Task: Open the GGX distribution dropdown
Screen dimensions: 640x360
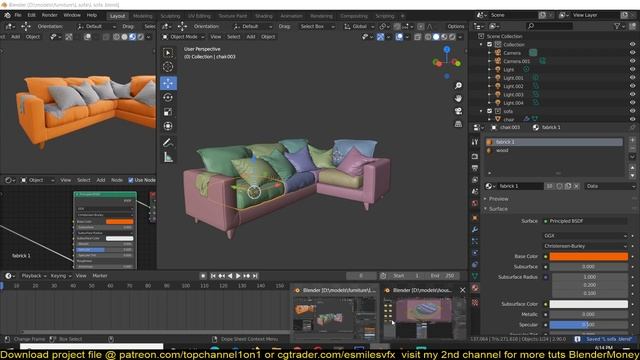Action: (585, 236)
